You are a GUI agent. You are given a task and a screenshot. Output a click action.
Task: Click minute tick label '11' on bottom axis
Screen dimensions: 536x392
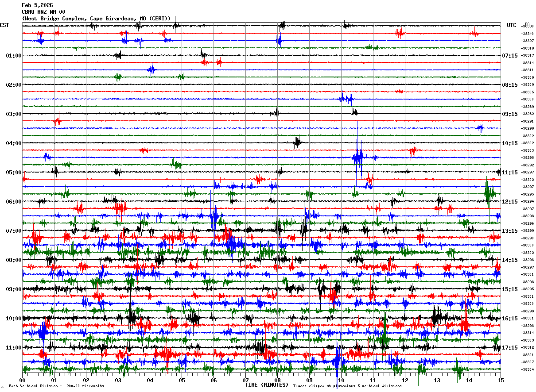[373, 380]
